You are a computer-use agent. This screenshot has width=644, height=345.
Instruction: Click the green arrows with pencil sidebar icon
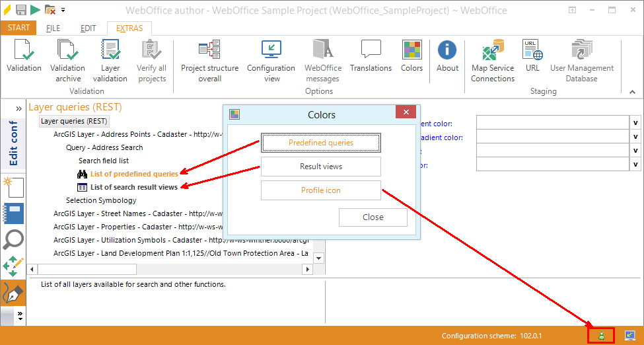(x=13, y=266)
